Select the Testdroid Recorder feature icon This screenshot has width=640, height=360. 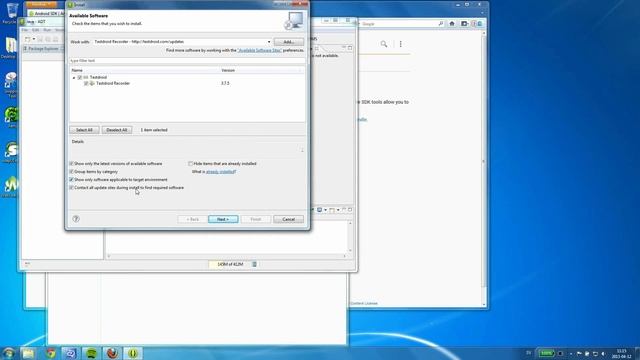coord(92,83)
